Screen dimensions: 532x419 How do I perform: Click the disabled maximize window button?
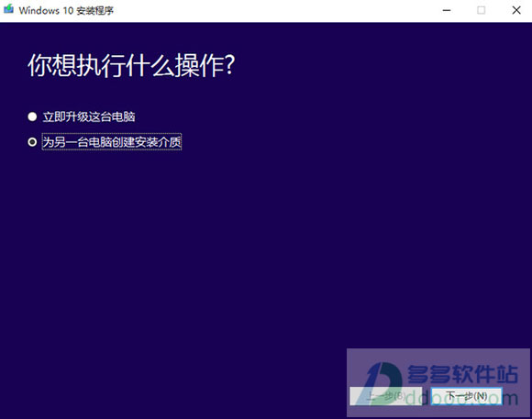click(x=482, y=10)
